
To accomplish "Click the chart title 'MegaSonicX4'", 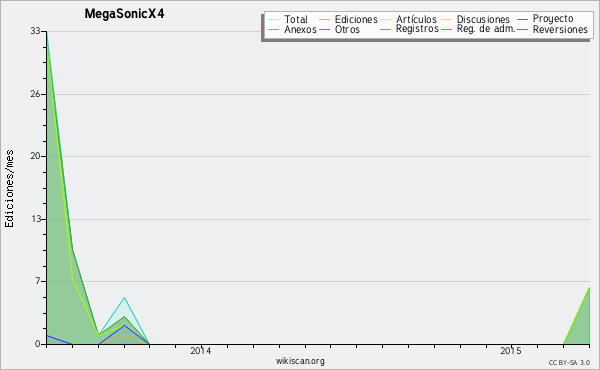I will click(x=124, y=14).
